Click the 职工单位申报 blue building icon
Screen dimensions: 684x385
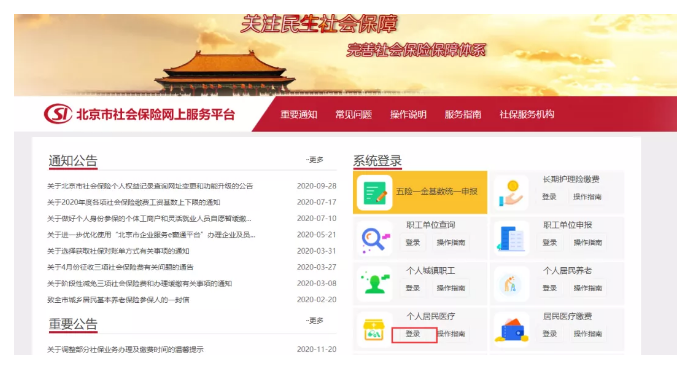pos(511,239)
